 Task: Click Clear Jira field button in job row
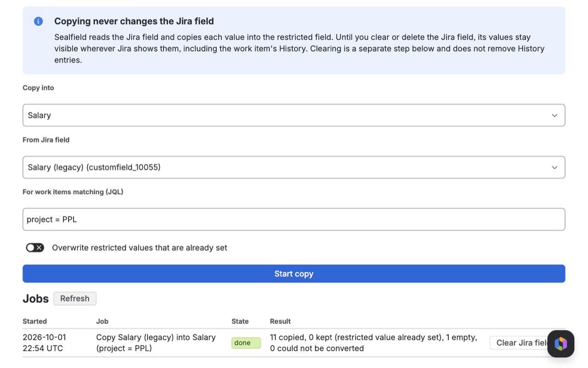tap(519, 343)
